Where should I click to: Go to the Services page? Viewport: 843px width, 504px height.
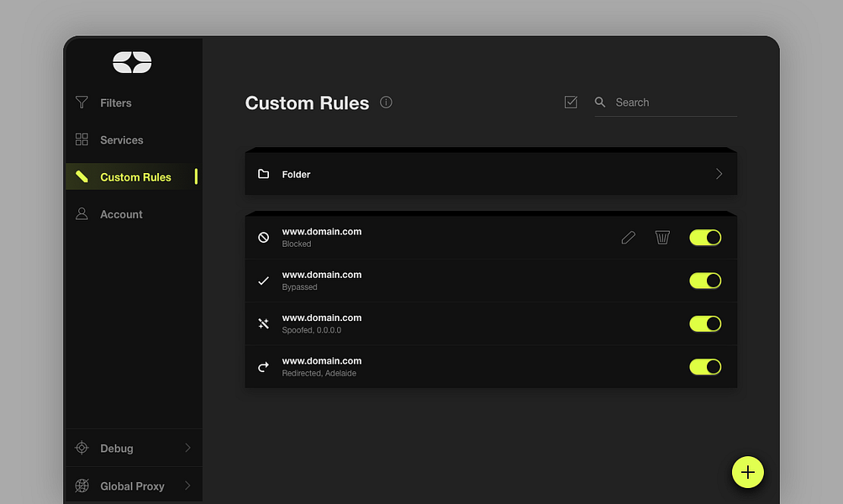[x=121, y=140]
